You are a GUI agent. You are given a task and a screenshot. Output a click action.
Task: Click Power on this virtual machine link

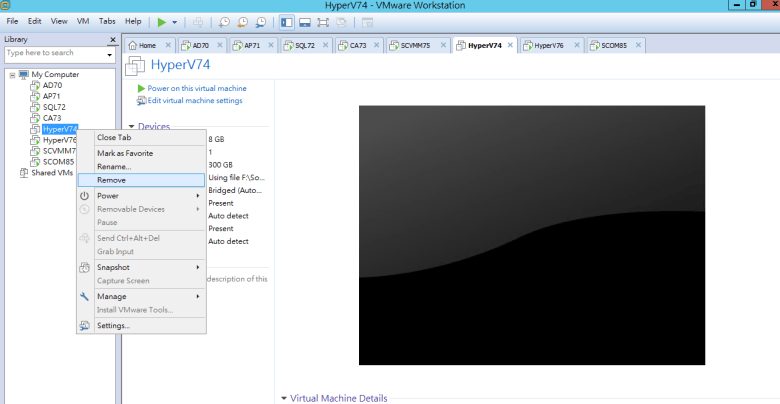[196, 88]
